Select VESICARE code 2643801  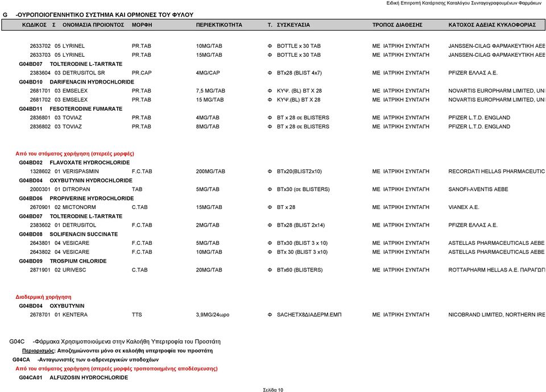[40, 243]
